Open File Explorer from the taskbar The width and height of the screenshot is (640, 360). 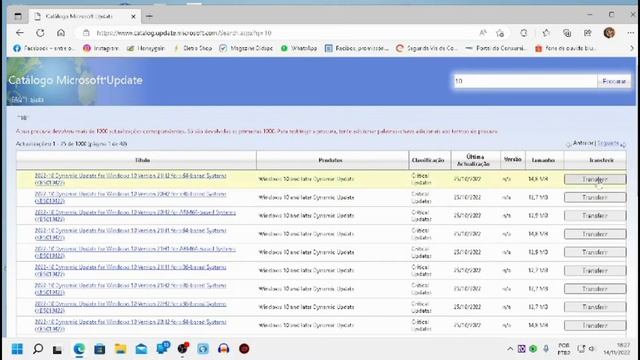click(120, 349)
